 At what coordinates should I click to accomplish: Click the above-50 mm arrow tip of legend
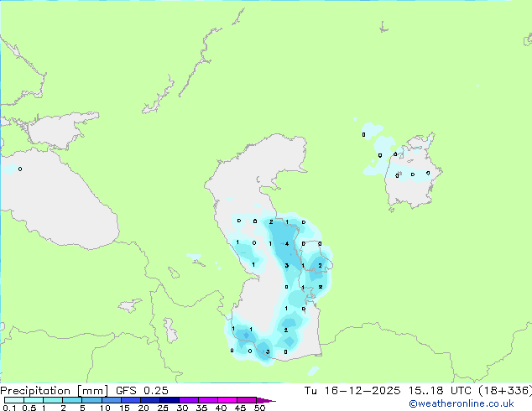266,401
